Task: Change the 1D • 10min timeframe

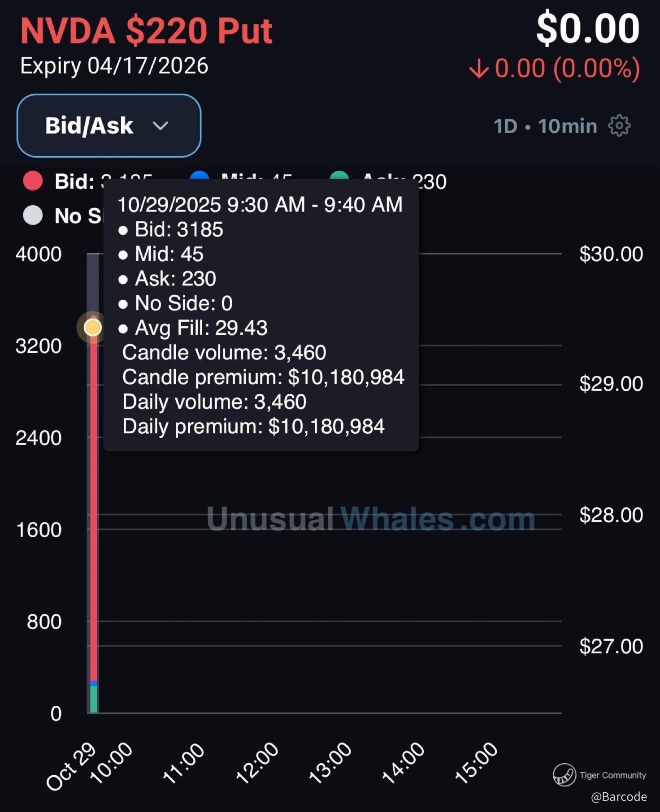Action: [x=545, y=126]
